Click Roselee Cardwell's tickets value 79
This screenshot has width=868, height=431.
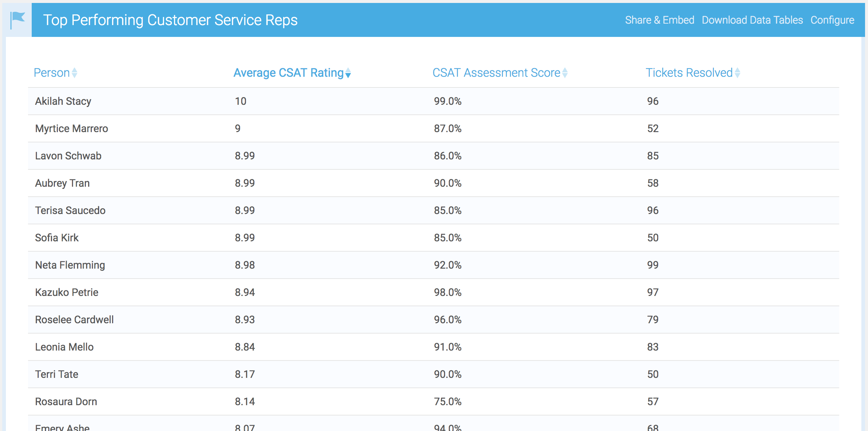click(x=652, y=320)
